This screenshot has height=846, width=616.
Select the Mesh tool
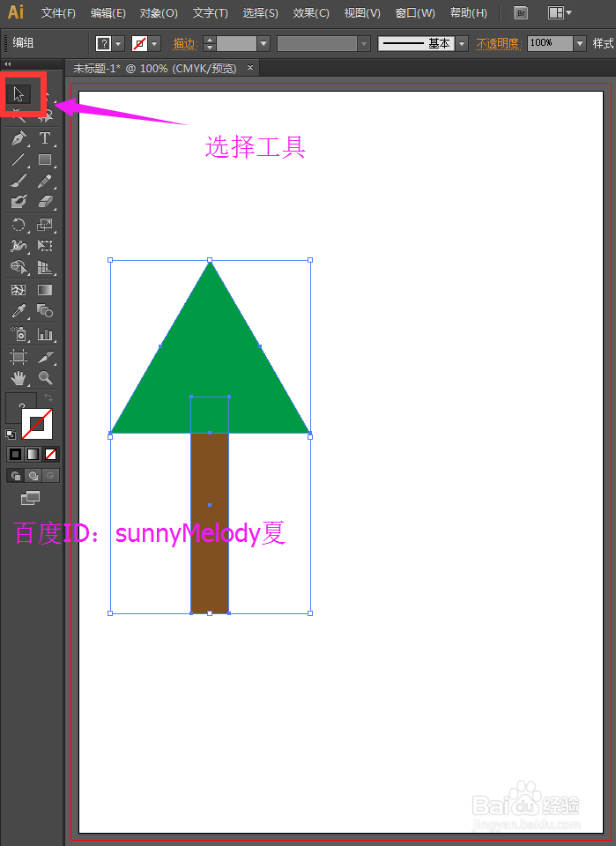pos(19,290)
